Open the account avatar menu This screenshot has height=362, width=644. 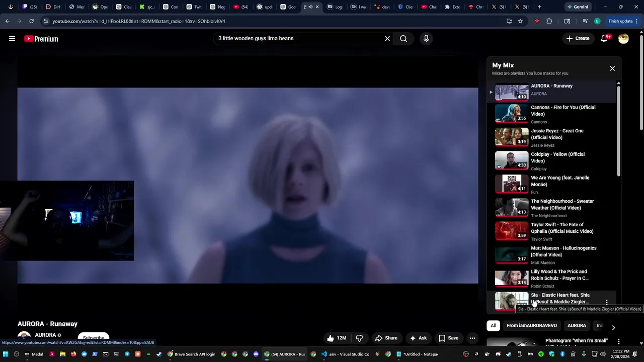coord(623,38)
